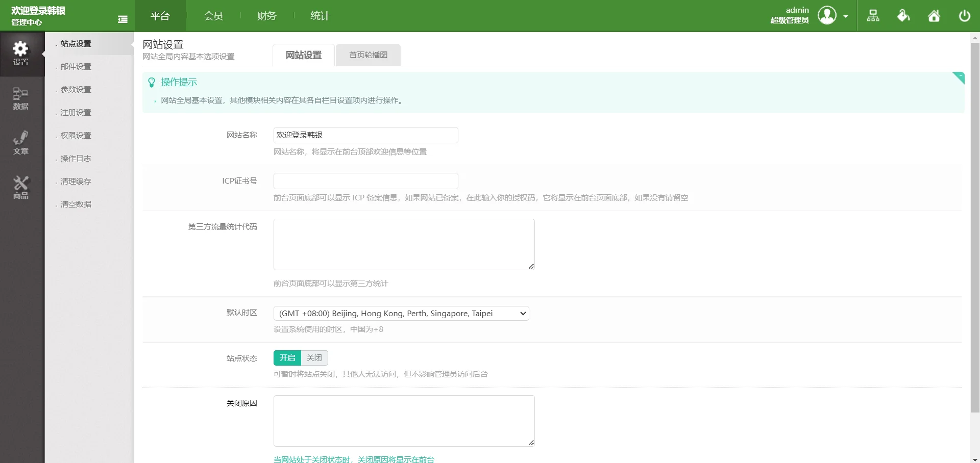Click inside the 网站名称 input field

click(x=365, y=135)
